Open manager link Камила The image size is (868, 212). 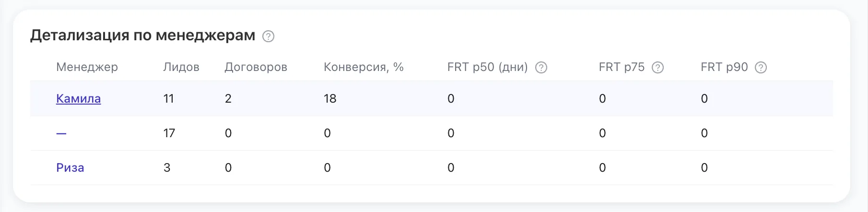tap(79, 99)
